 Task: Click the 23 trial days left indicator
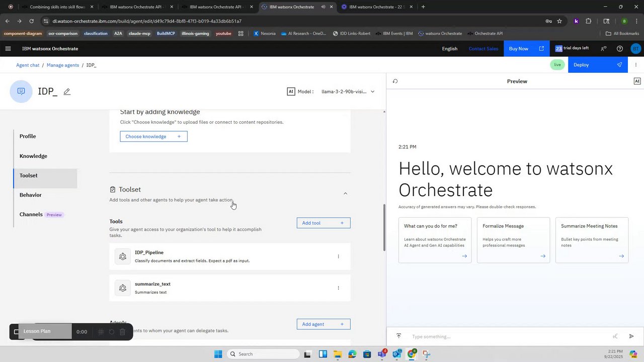coord(572,49)
